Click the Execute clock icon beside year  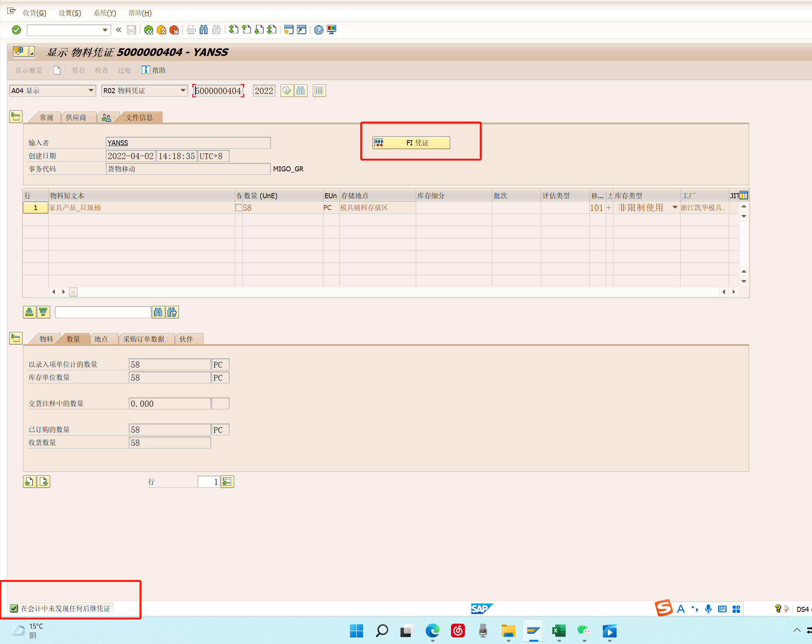click(287, 91)
